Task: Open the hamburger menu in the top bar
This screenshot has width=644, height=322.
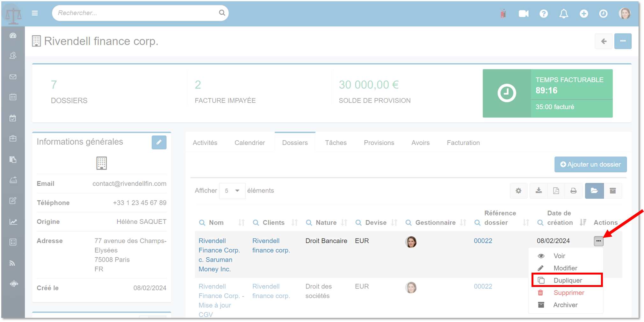Action: point(35,13)
